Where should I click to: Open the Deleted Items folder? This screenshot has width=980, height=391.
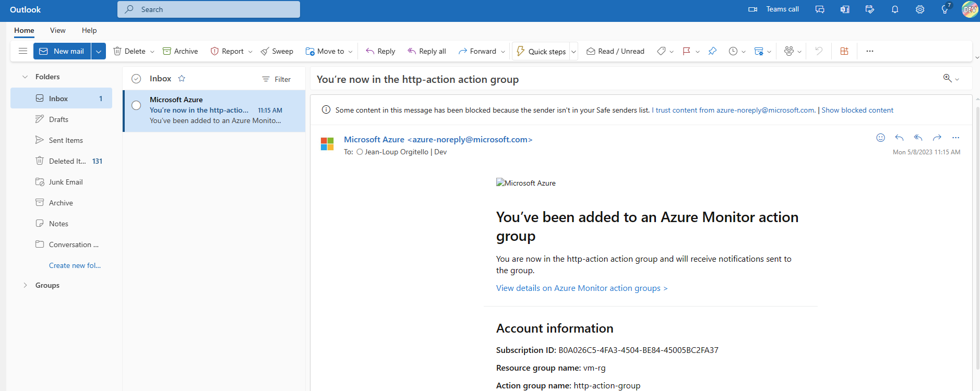(x=61, y=161)
